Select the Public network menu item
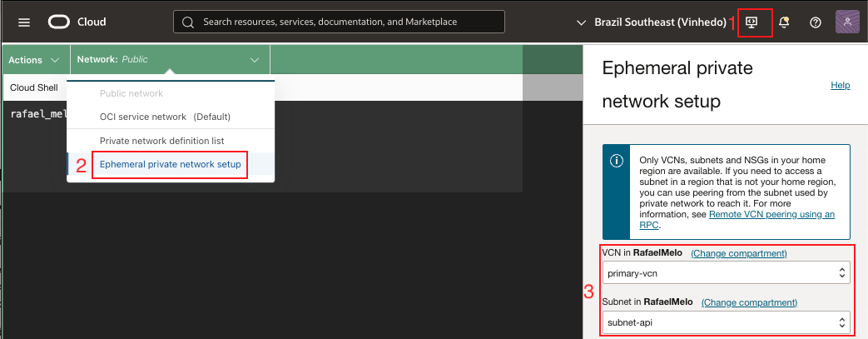Image resolution: width=868 pixels, height=339 pixels. (x=171, y=93)
